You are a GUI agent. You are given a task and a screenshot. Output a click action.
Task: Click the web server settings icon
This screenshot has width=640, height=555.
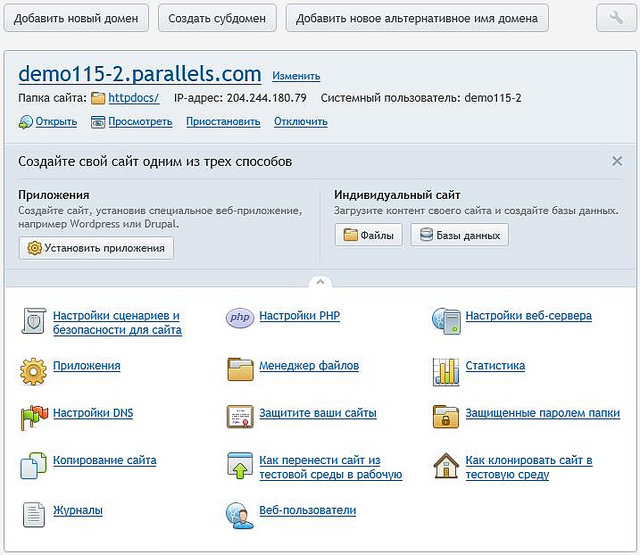446,321
